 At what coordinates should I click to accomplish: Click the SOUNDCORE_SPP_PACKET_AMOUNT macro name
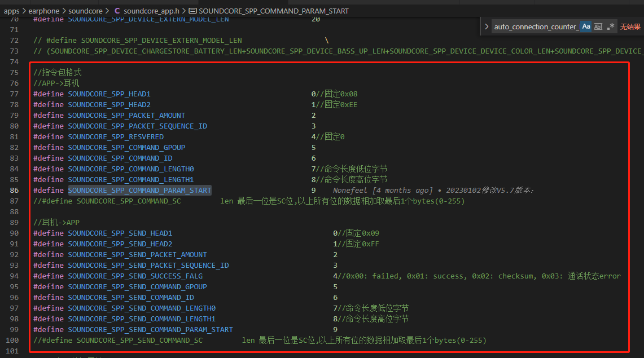point(126,115)
